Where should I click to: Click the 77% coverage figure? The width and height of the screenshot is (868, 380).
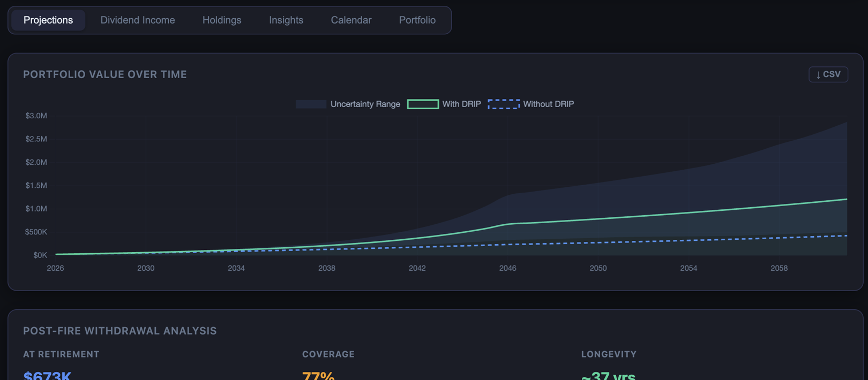click(318, 376)
